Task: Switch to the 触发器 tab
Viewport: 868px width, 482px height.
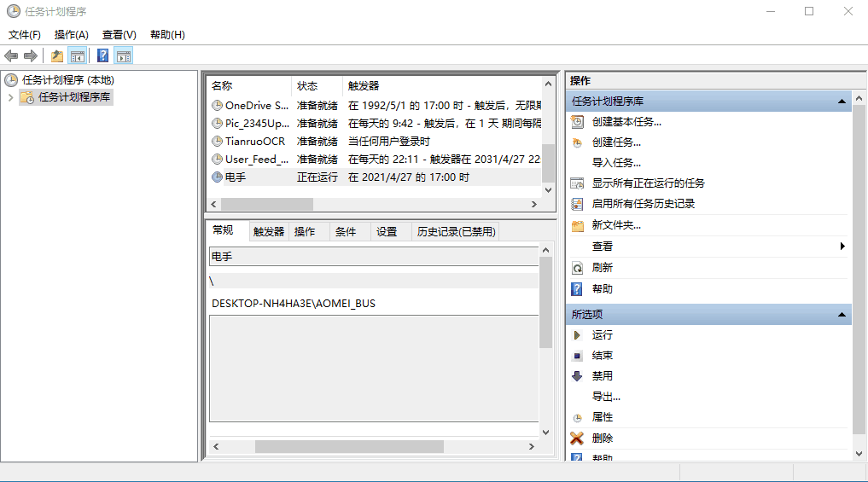Action: [269, 232]
